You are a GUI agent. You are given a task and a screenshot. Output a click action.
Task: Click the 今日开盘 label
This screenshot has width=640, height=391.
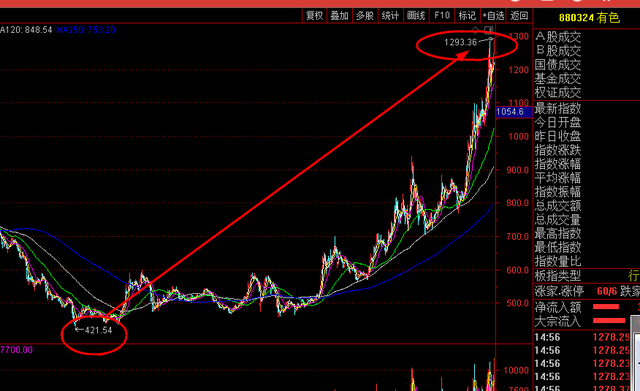pos(558,122)
